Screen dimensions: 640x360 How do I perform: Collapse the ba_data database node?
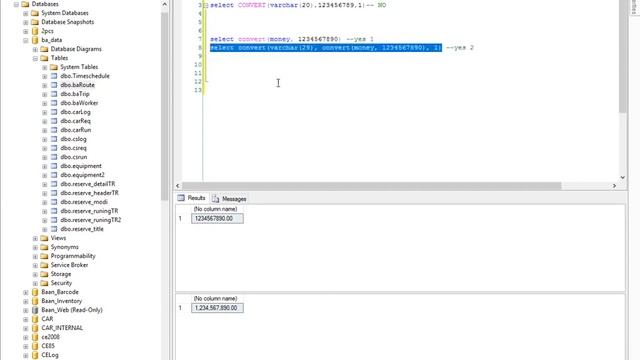pyautogui.click(x=26, y=40)
